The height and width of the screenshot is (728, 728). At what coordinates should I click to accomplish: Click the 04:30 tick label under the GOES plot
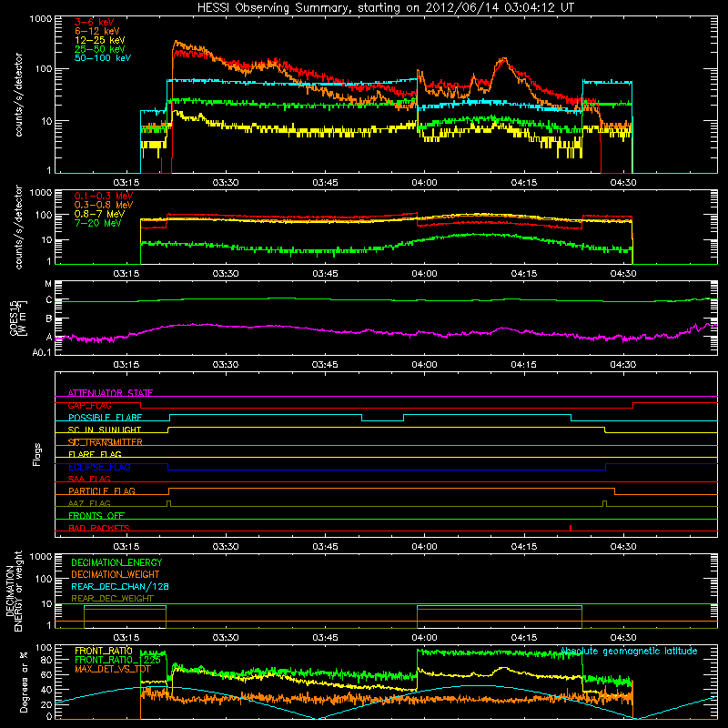pyautogui.click(x=623, y=365)
